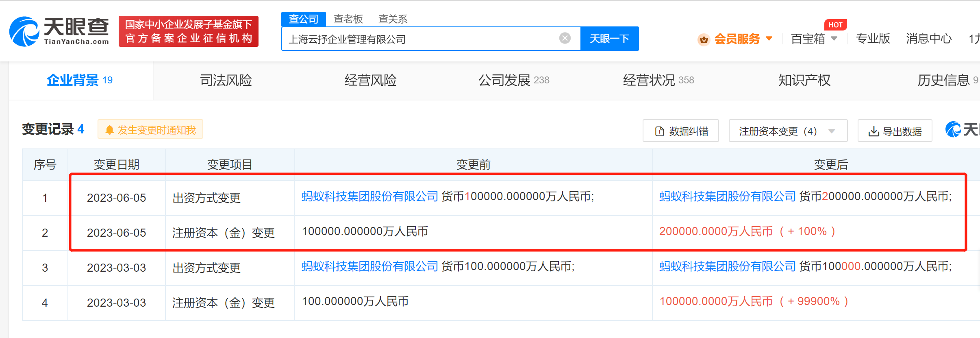The height and width of the screenshot is (338, 980).
Task: Click 出资方式变更 in row 1
Action: point(206,198)
